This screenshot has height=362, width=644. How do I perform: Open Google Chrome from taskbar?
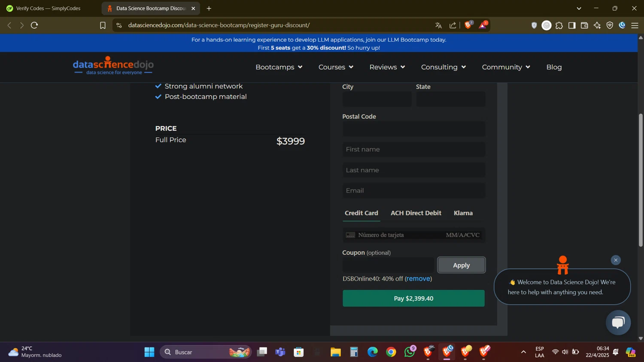(391, 352)
